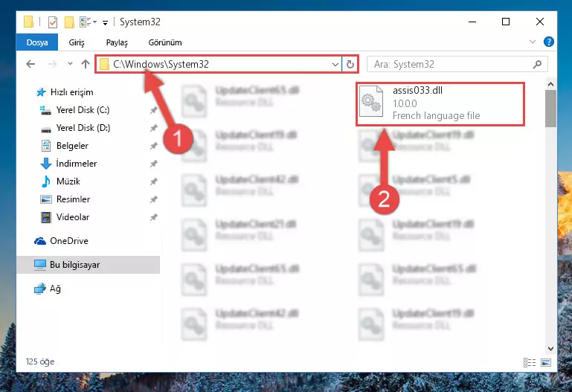Select Ağ network in navigation pane
This screenshot has width=572, height=392.
click(x=55, y=289)
